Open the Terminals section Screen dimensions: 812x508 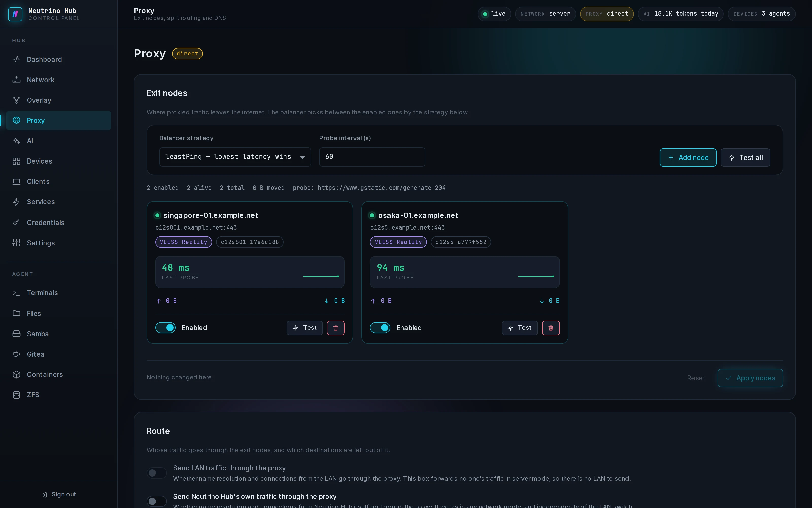click(59, 293)
